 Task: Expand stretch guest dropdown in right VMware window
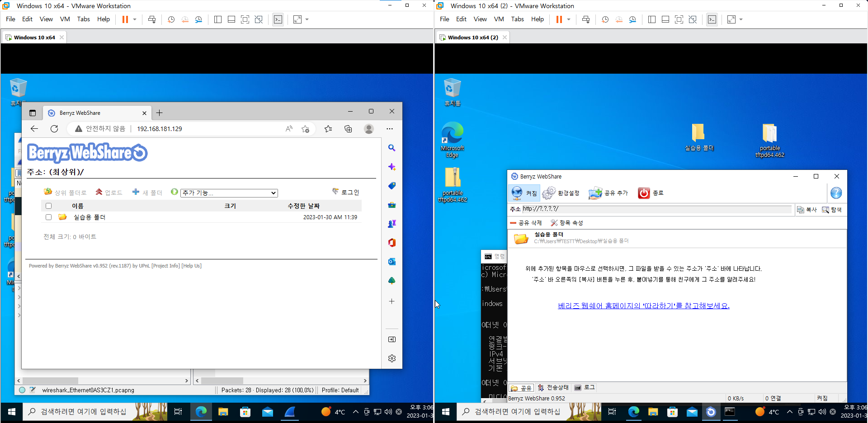[x=741, y=19]
